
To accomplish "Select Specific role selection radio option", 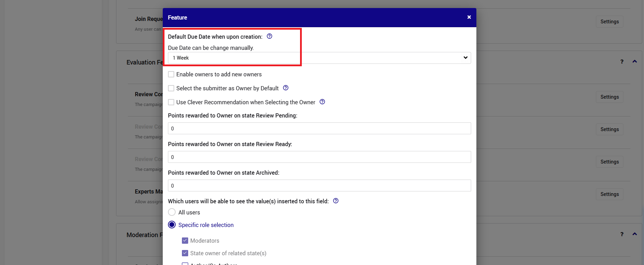I will click(x=172, y=225).
